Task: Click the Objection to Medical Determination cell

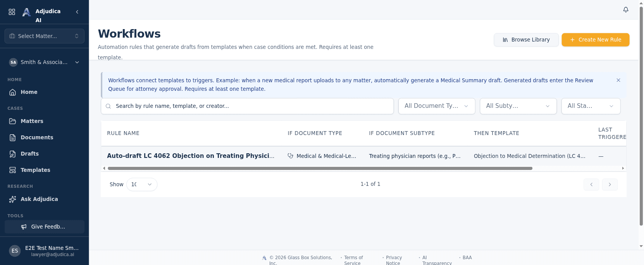Action: point(530,156)
